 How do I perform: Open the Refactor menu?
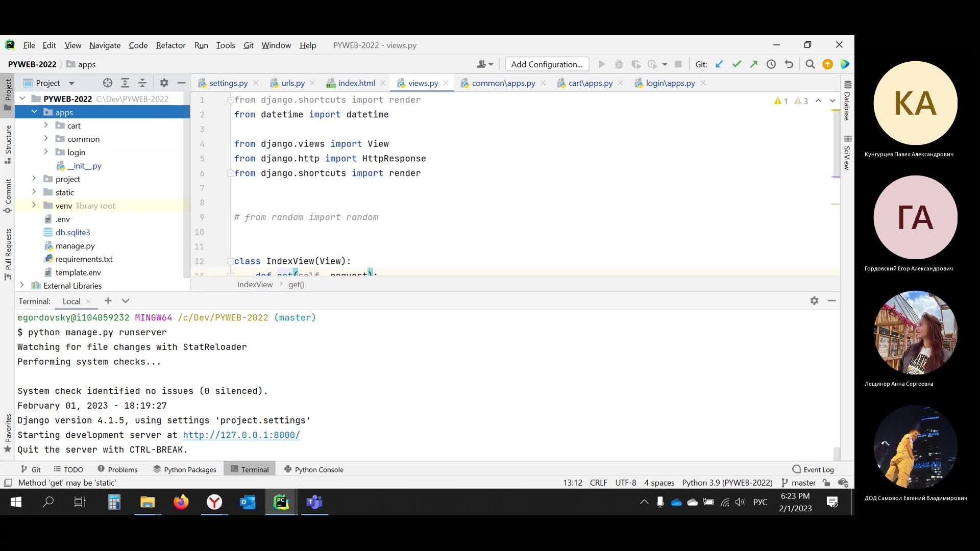pyautogui.click(x=170, y=45)
